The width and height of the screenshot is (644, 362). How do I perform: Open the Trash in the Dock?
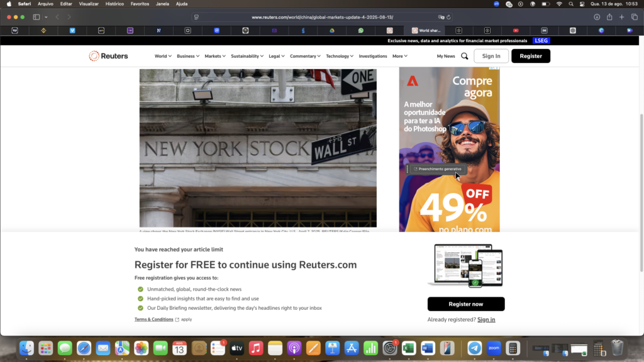click(x=618, y=348)
